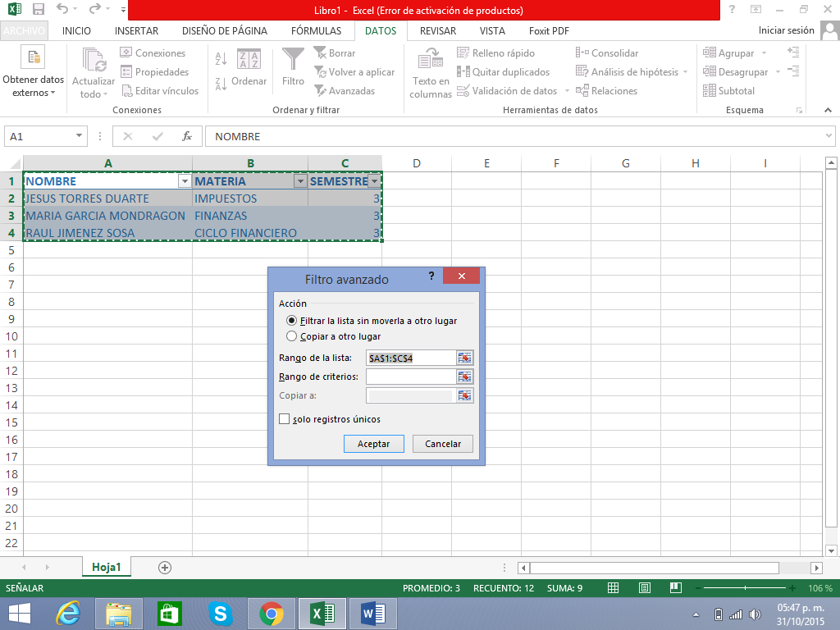840x630 pixels.
Task: Open the MATERIA column filter dropdown
Action: [x=300, y=181]
